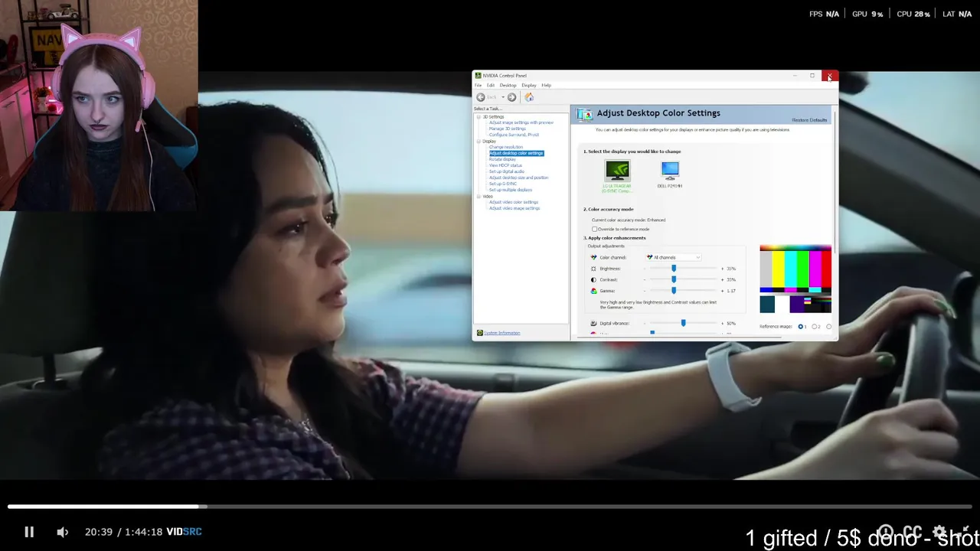Collapse the Display tree node

tap(479, 142)
